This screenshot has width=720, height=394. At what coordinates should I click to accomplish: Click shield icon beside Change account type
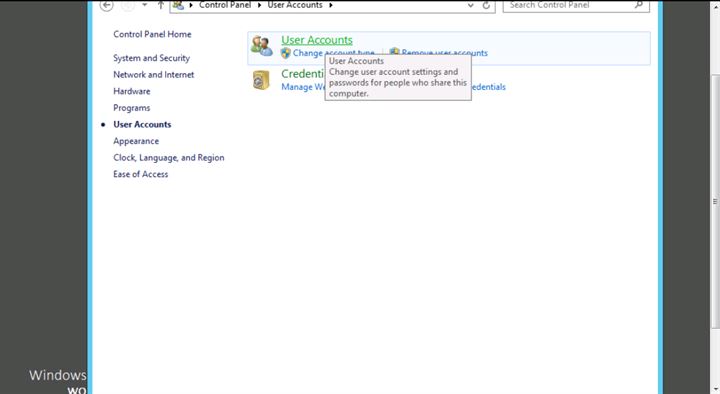(286, 53)
